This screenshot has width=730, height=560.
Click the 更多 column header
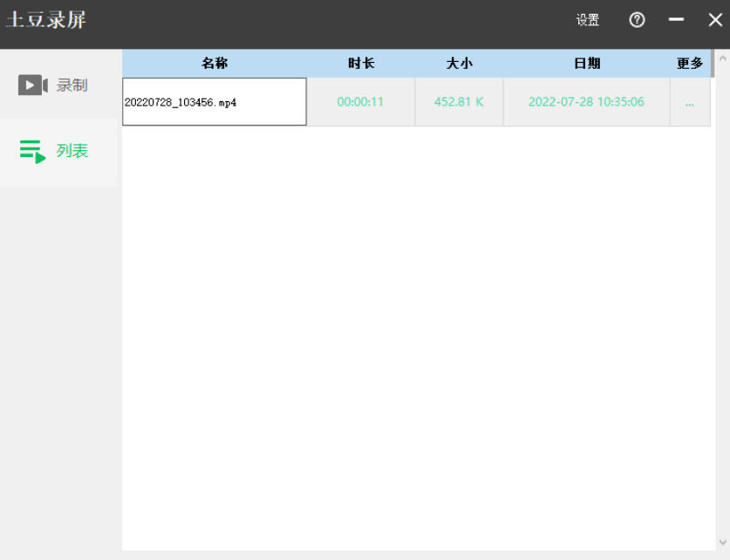(x=689, y=64)
